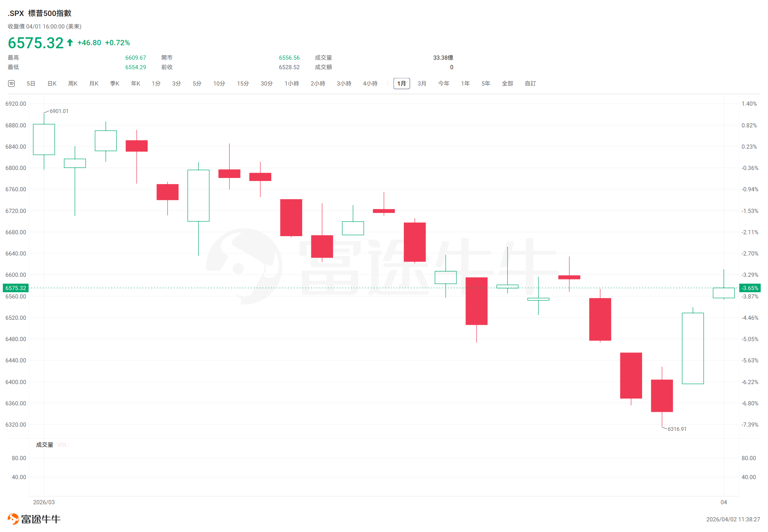Viewport: 768px width, 532px height.
Task: Click the green 6575.32 price axis tag
Action: click(x=16, y=288)
